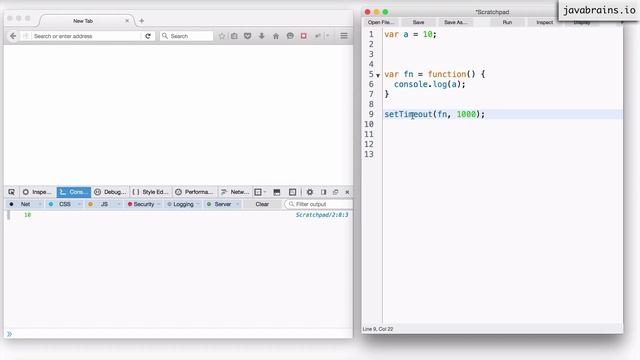Open the Firefox hamburger menu
The image size is (640, 360).
point(344,36)
